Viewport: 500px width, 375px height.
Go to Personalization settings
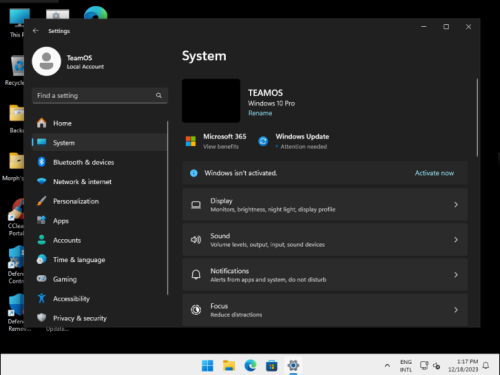tap(99, 201)
